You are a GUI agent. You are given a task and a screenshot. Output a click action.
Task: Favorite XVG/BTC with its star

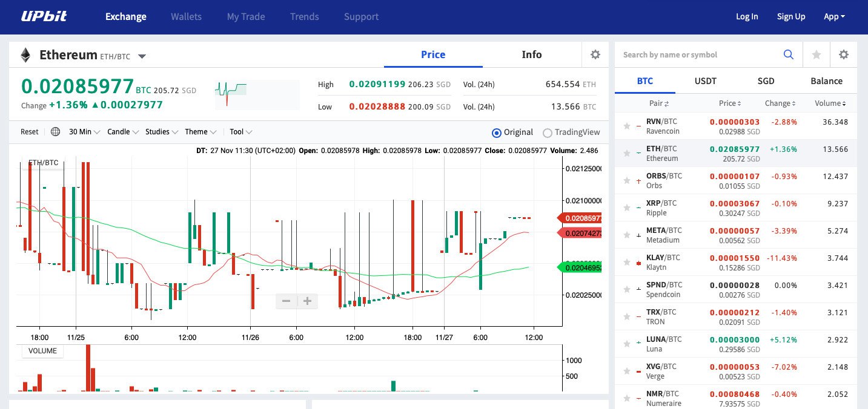tap(627, 371)
